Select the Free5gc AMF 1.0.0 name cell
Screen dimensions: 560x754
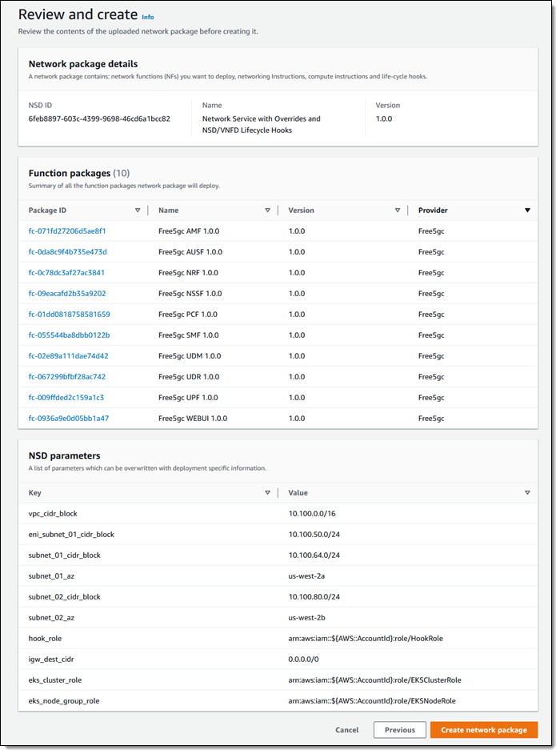coord(189,231)
